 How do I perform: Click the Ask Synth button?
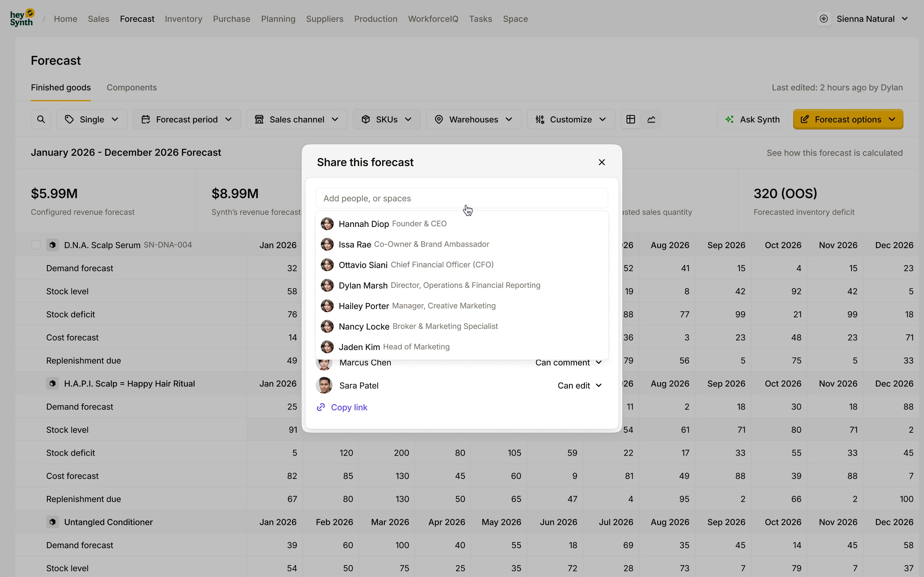point(752,119)
